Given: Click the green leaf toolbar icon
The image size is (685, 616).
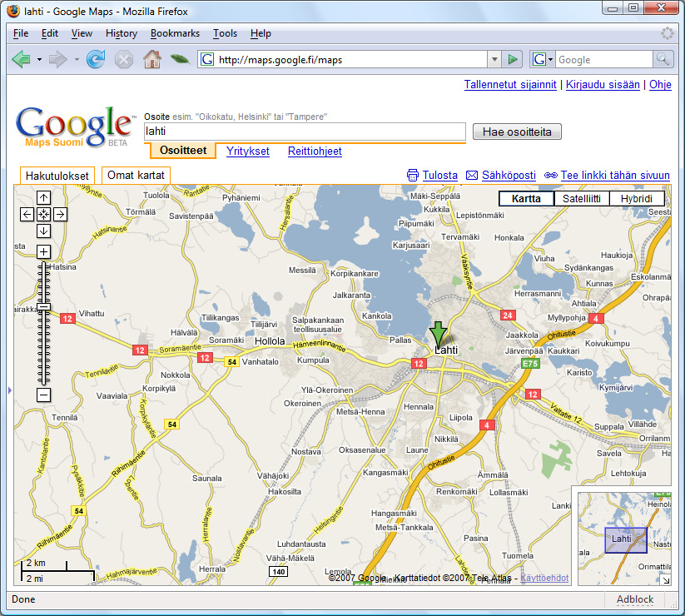Looking at the screenshot, I should (180, 58).
